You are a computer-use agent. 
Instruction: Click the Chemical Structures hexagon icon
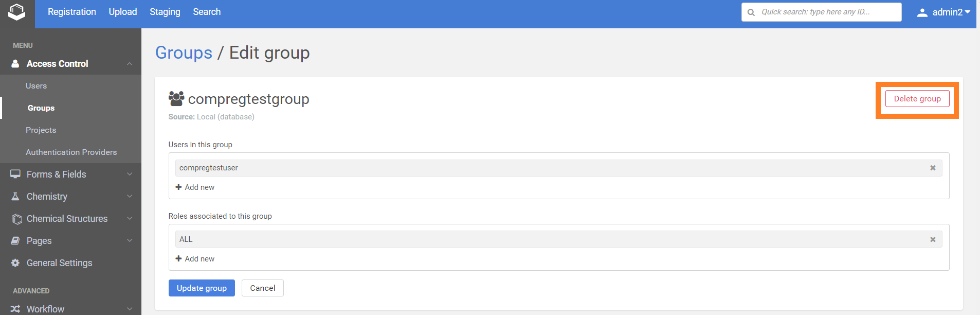[x=16, y=219]
